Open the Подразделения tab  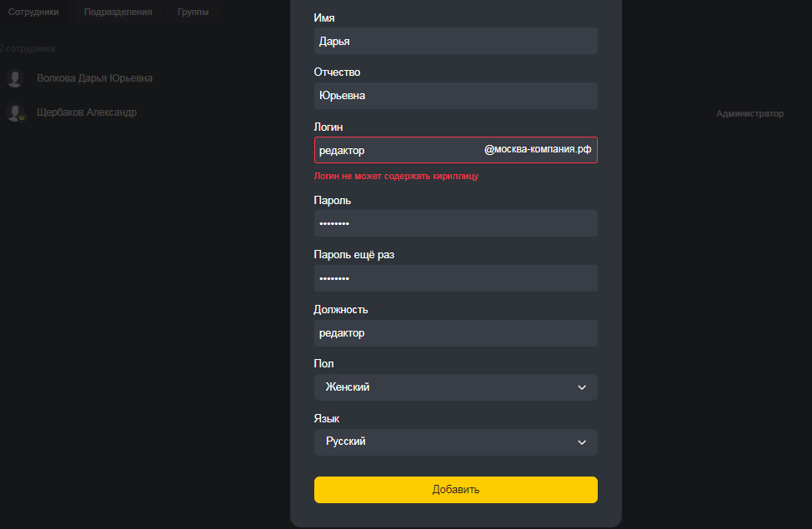pos(118,12)
